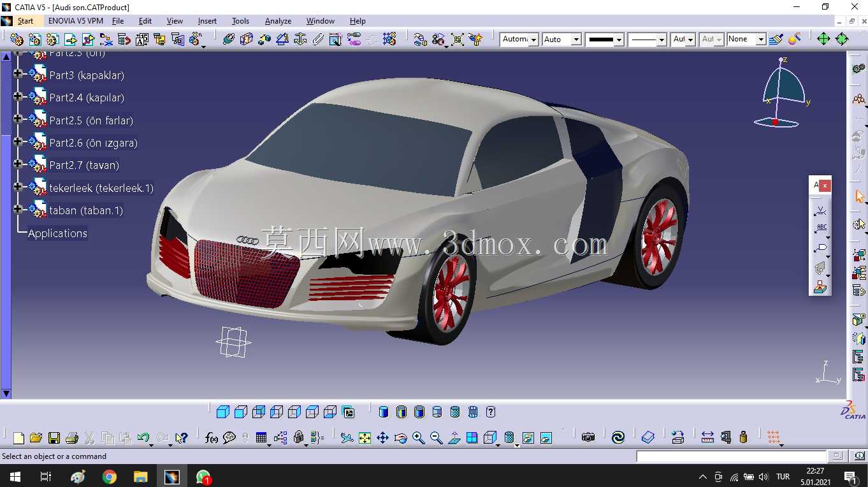Click the Fly Mode icon
This screenshot has height=487, width=868.
pos(347,438)
